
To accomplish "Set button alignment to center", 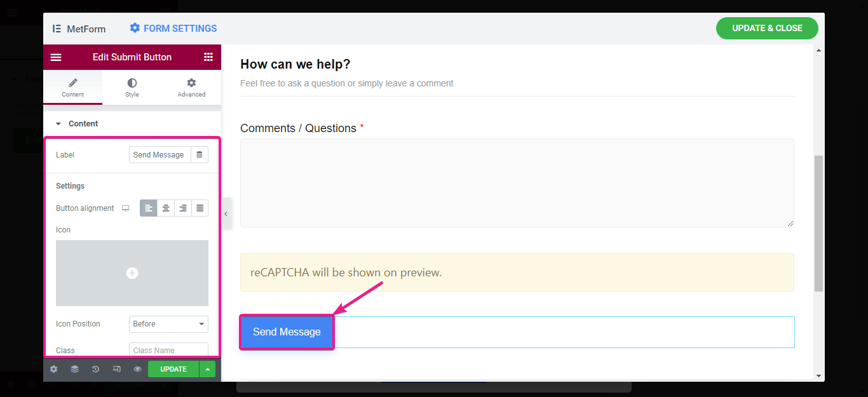I will (166, 208).
